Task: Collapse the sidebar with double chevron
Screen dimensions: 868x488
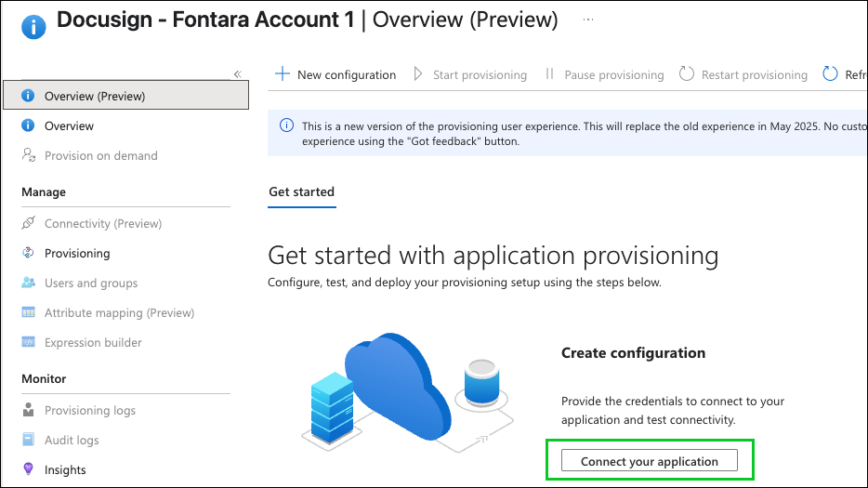Action: [237, 73]
